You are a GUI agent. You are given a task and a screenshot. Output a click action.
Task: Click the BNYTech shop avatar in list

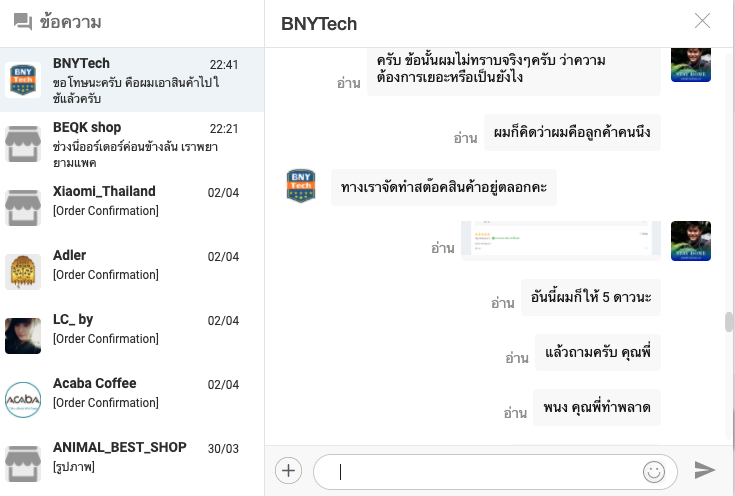pyautogui.click(x=23, y=79)
